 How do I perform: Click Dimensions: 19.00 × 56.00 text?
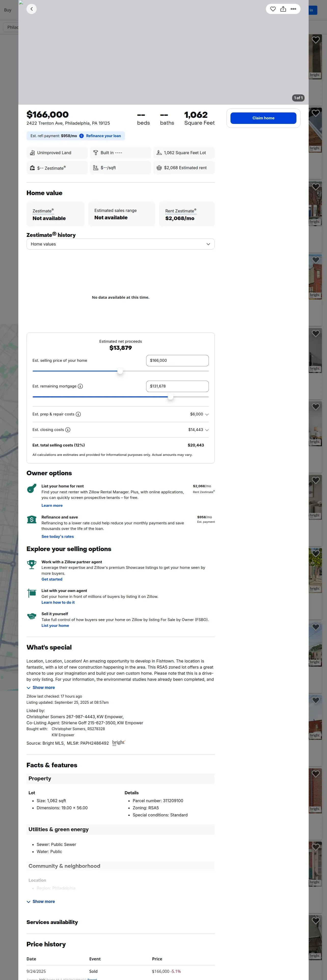coord(62,808)
